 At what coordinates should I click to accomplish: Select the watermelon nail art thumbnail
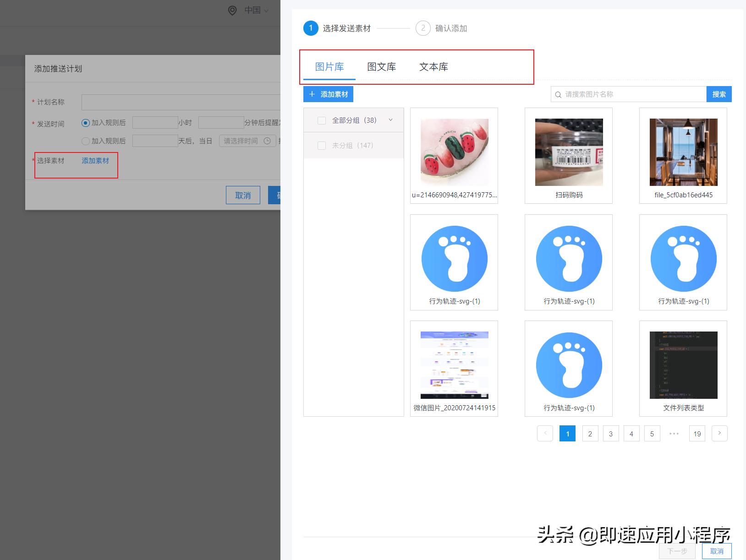click(x=454, y=152)
